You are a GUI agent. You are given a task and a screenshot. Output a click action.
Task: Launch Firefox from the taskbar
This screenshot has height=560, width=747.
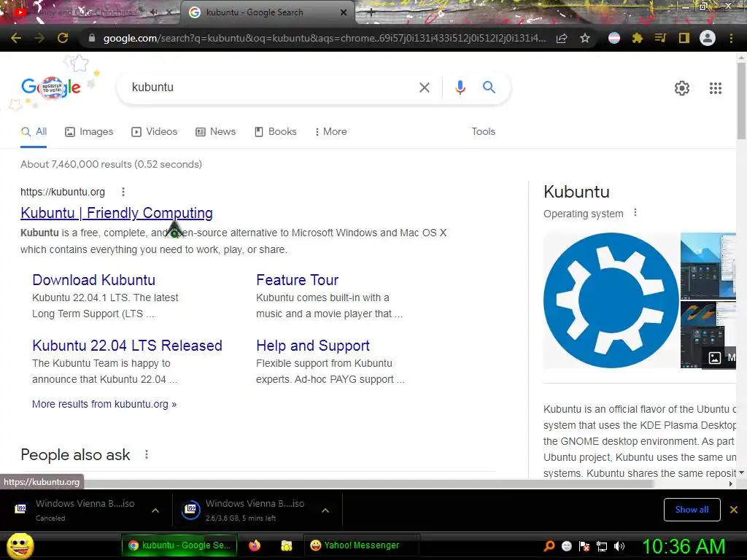[255, 545]
